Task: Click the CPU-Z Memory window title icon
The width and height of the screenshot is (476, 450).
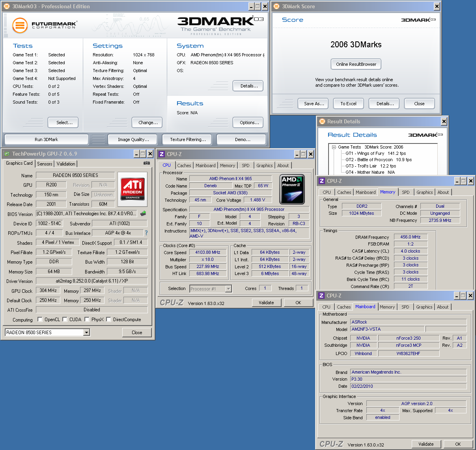Action: tap(322, 181)
